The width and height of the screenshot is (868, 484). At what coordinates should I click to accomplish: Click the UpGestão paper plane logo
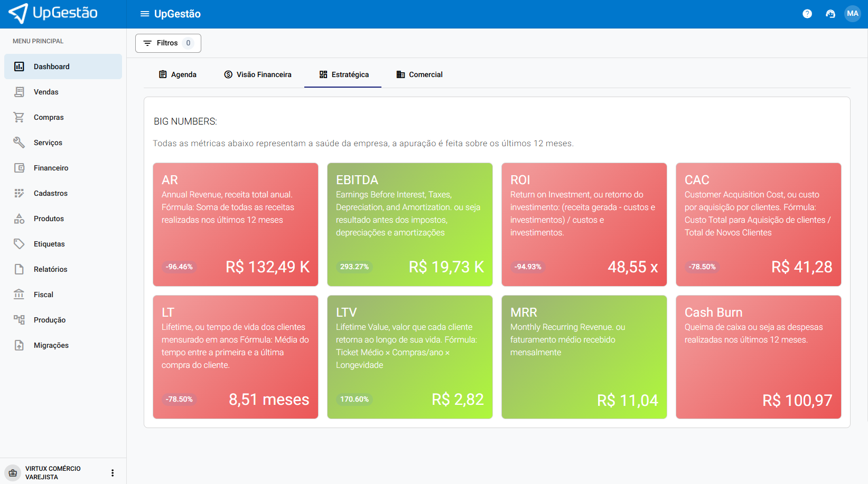18,13
